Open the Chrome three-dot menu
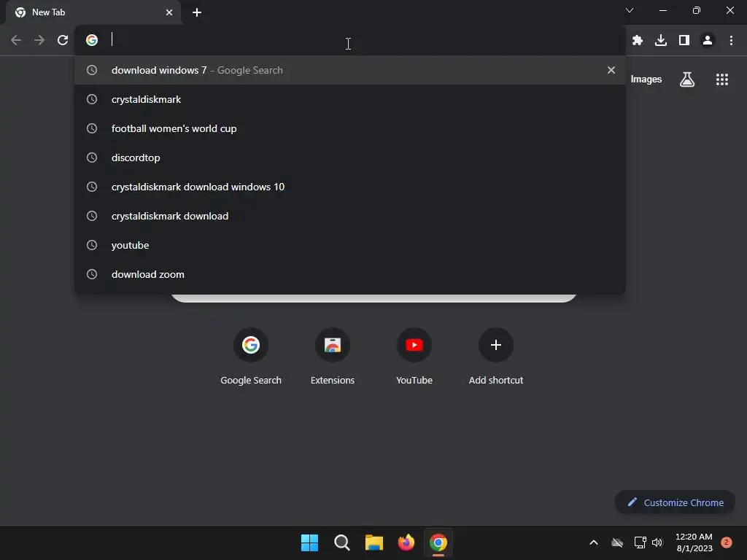Viewport: 747px width, 560px height. pyautogui.click(x=731, y=40)
